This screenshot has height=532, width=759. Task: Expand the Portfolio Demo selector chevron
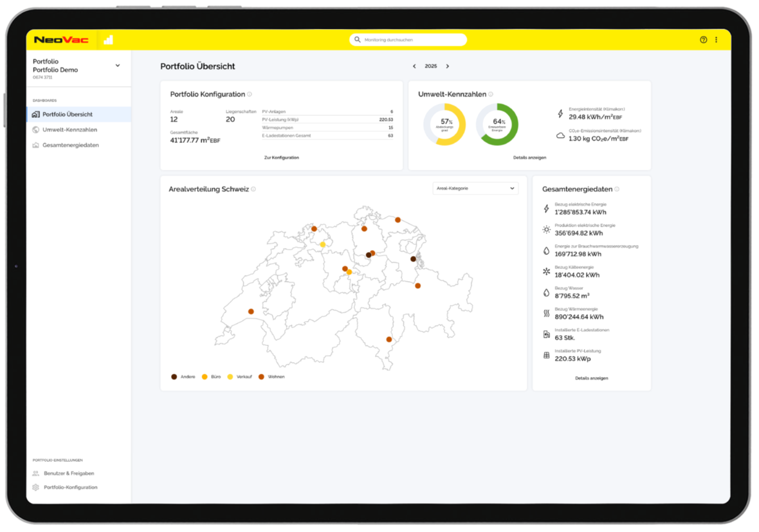pos(118,65)
